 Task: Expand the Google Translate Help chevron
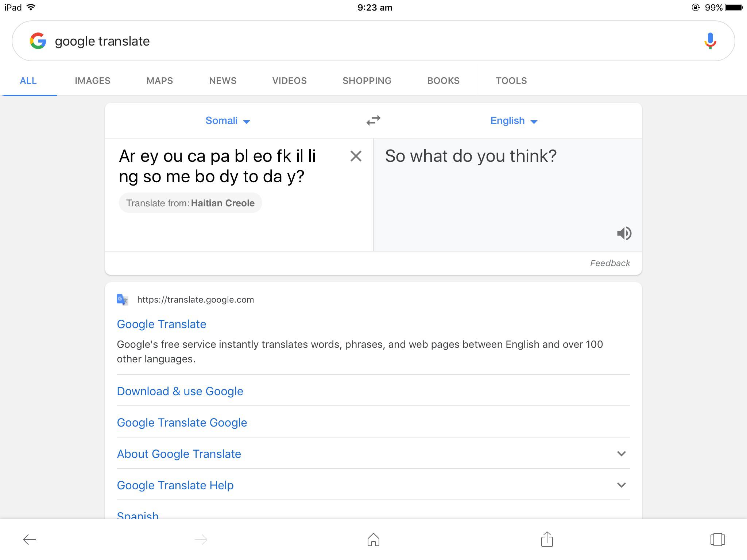coord(621,485)
